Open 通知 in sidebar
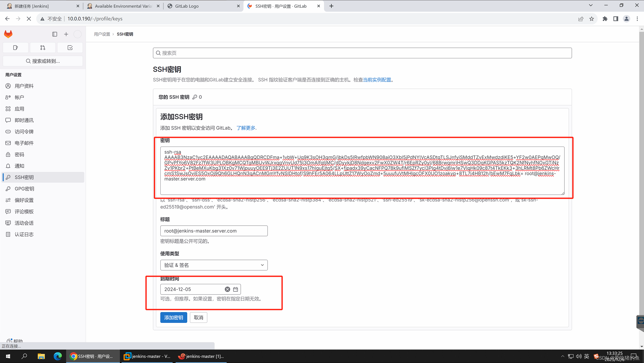 coord(43,166)
